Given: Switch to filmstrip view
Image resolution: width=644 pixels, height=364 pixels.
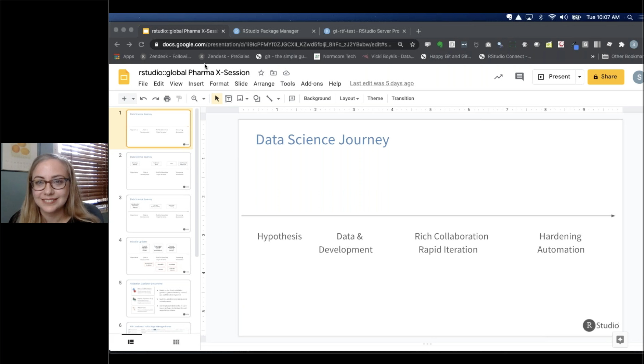Looking at the screenshot, I should pos(131,342).
